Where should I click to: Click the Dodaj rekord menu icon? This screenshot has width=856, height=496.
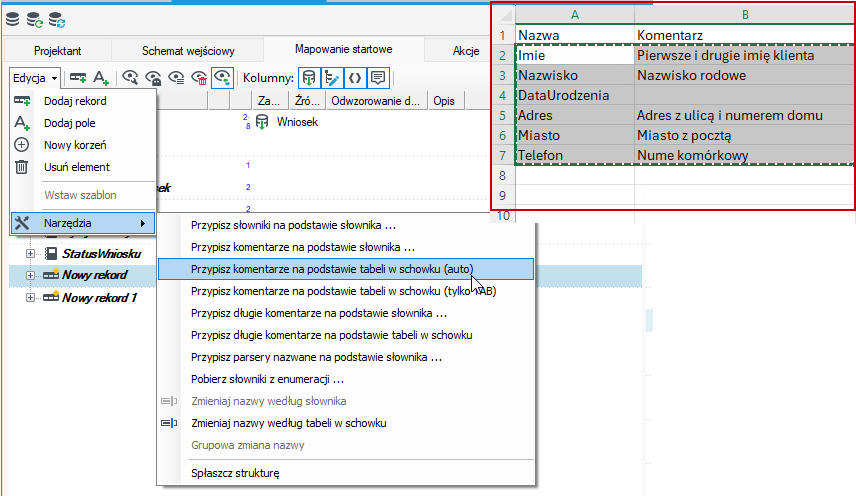point(22,101)
